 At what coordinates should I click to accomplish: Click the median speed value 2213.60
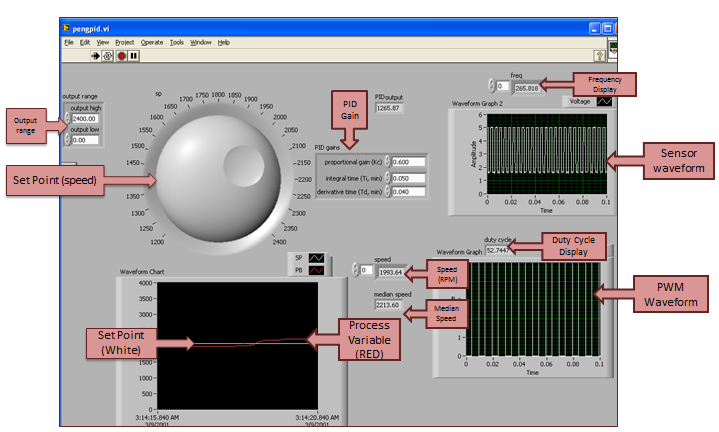tap(388, 305)
